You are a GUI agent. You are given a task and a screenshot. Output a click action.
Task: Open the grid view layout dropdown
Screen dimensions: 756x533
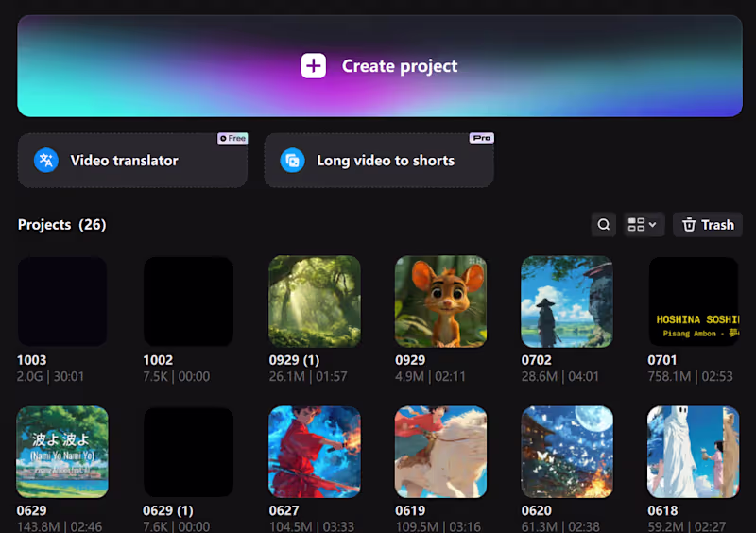[x=643, y=224]
